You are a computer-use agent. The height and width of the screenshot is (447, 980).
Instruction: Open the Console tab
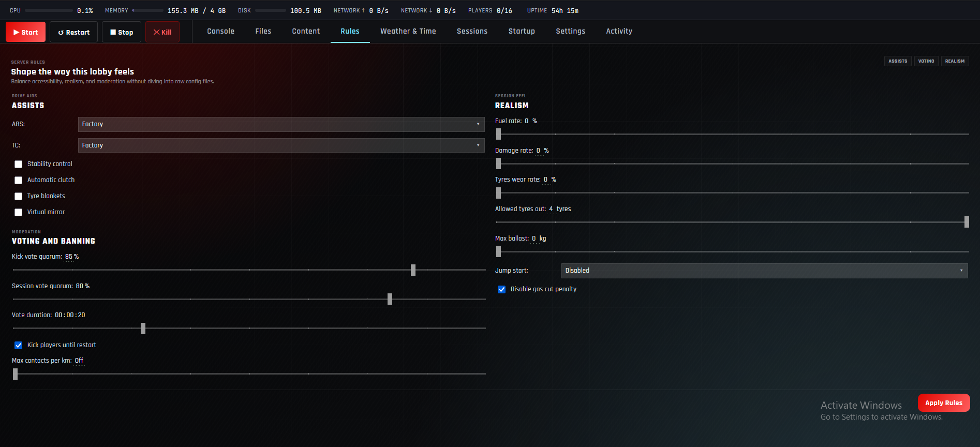click(221, 32)
